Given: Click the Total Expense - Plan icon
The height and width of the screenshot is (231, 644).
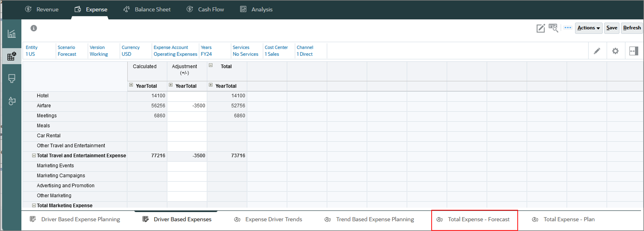Looking at the screenshot, I should point(535,219).
